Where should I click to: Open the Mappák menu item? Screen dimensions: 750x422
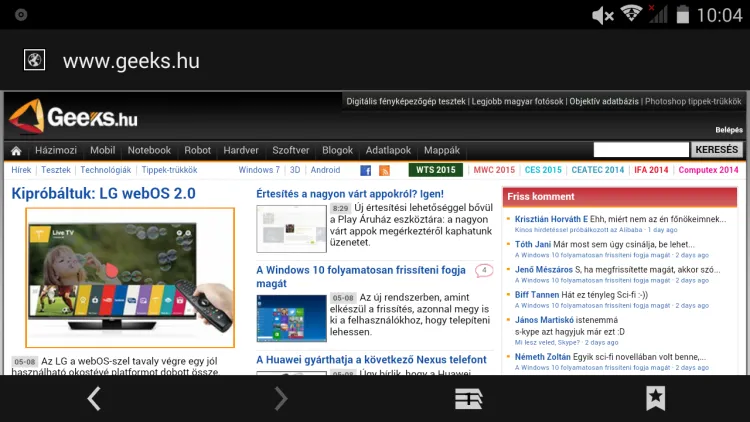(x=442, y=150)
